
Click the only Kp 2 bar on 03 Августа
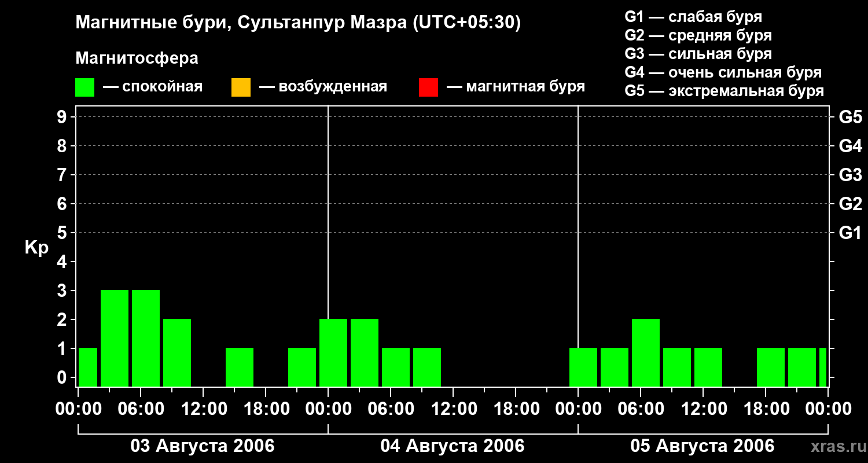(x=177, y=353)
